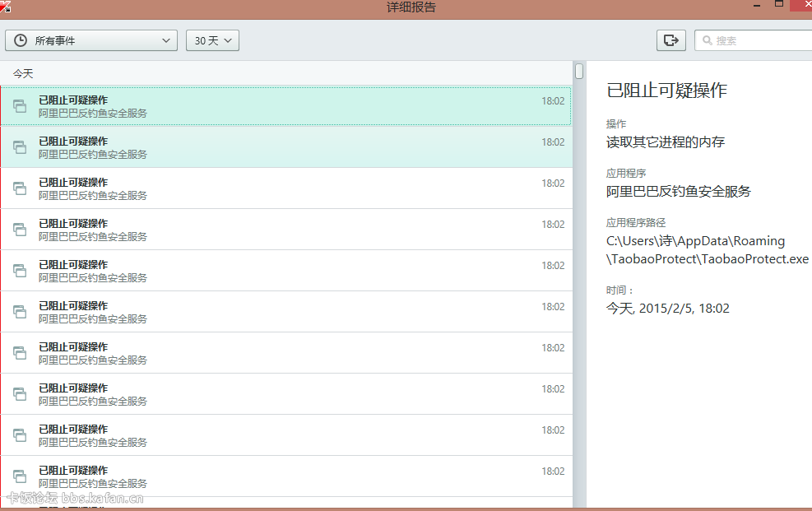Viewport: 812px width, 511px height.
Task: Select the second 已阻止可疑操作 event row
Action: [x=285, y=147]
